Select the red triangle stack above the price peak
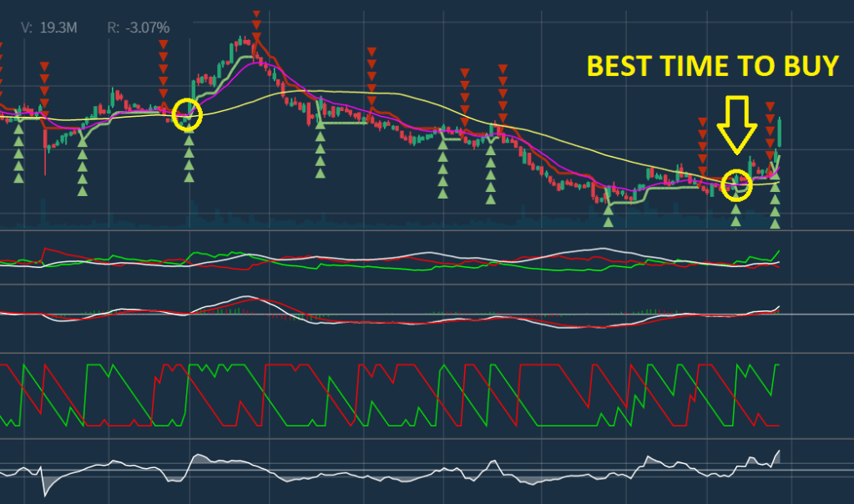Image resolution: width=854 pixels, height=504 pixels. click(256, 26)
